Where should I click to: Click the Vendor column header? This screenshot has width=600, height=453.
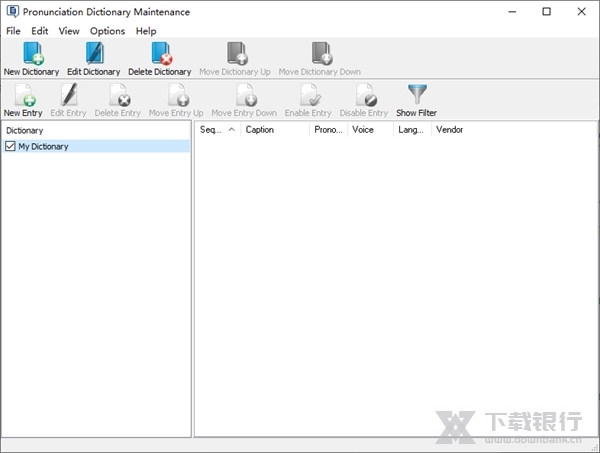[451, 130]
